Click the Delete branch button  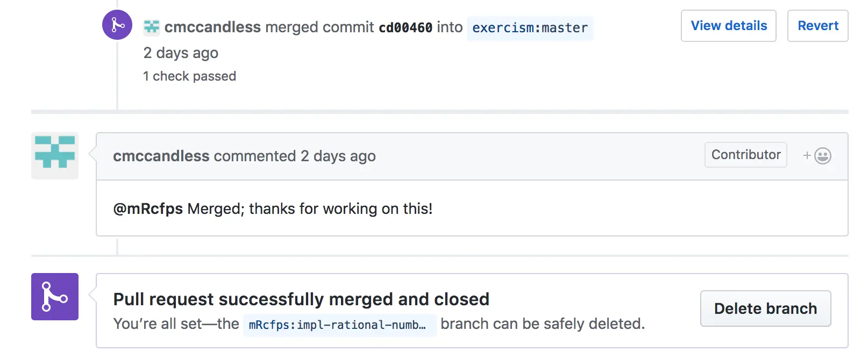[x=765, y=308]
